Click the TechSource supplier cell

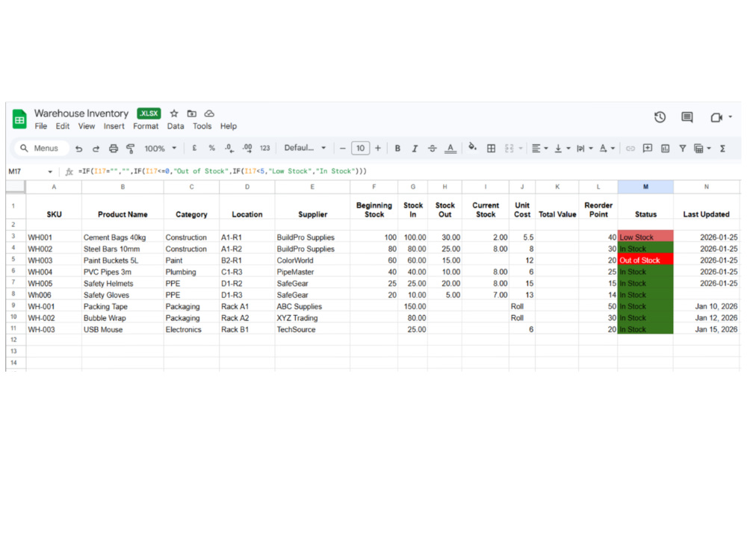[312, 329]
